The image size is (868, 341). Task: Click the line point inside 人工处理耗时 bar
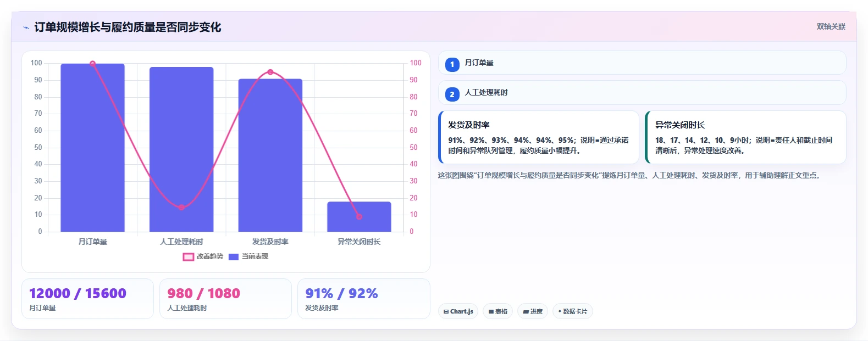[x=181, y=208]
